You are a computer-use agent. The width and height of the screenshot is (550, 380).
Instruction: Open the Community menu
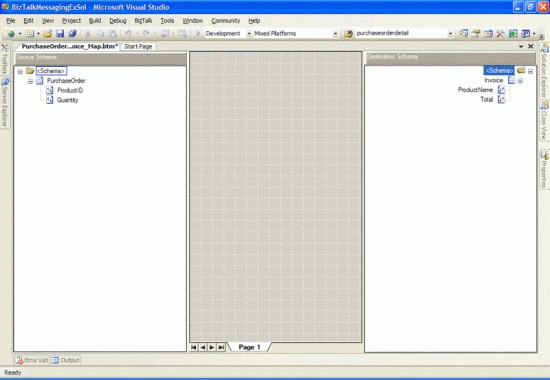(x=226, y=21)
